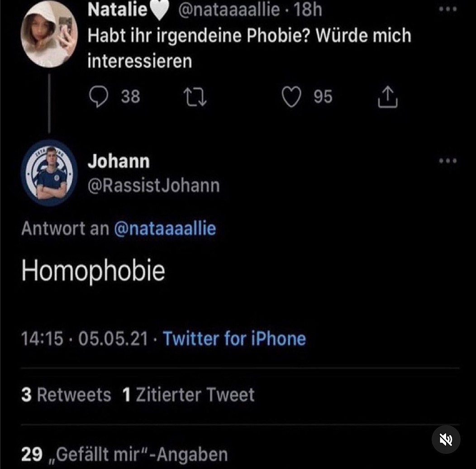Open the three-dot menu on Johann's reply
This screenshot has width=476, height=469.
448,161
